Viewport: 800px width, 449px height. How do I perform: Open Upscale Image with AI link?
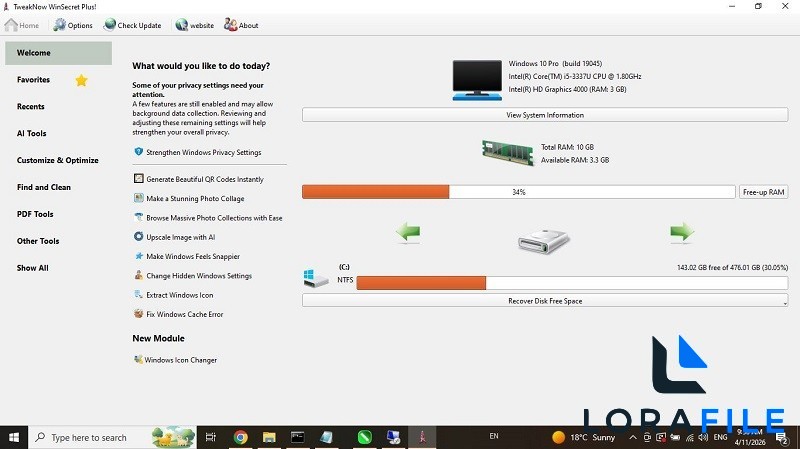pos(181,237)
